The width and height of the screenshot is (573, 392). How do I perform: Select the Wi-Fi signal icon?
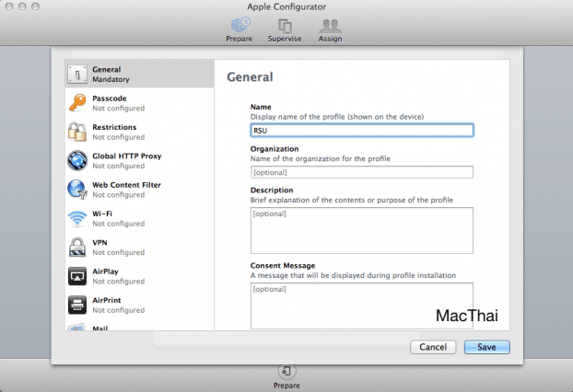click(77, 218)
